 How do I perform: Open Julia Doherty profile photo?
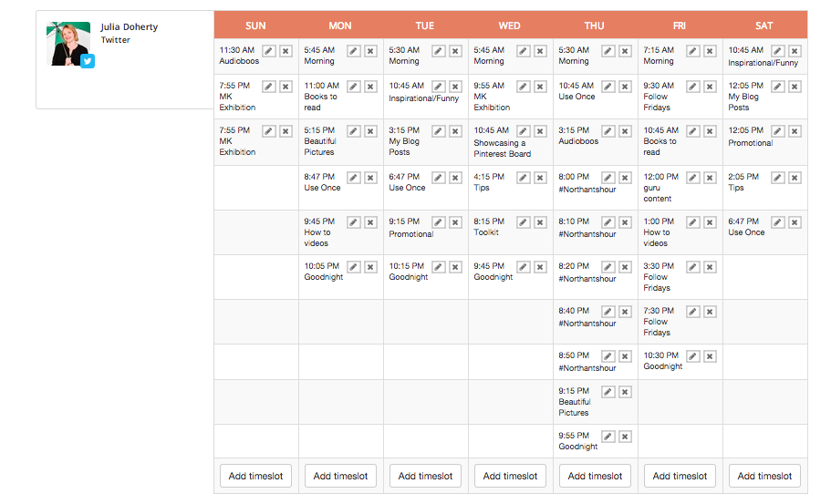pos(68,44)
